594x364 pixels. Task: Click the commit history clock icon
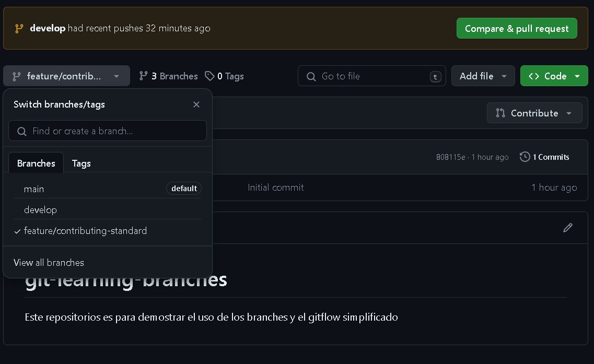point(525,157)
